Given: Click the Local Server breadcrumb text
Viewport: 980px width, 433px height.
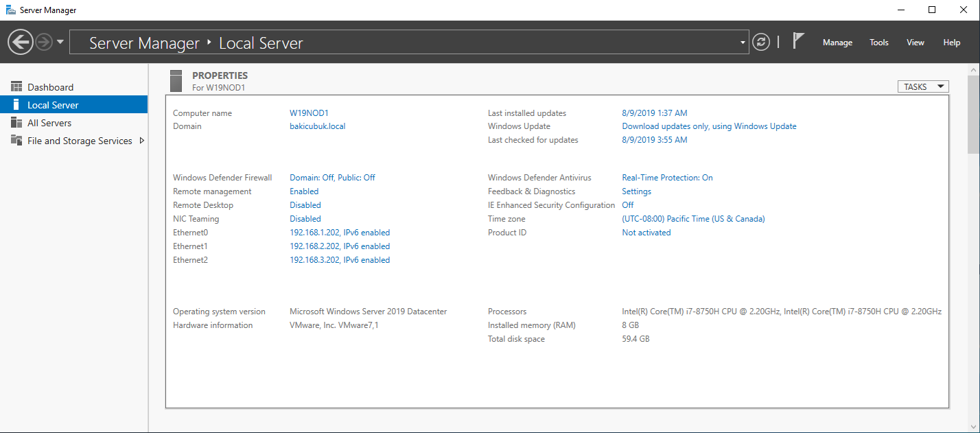Looking at the screenshot, I should pyautogui.click(x=261, y=43).
